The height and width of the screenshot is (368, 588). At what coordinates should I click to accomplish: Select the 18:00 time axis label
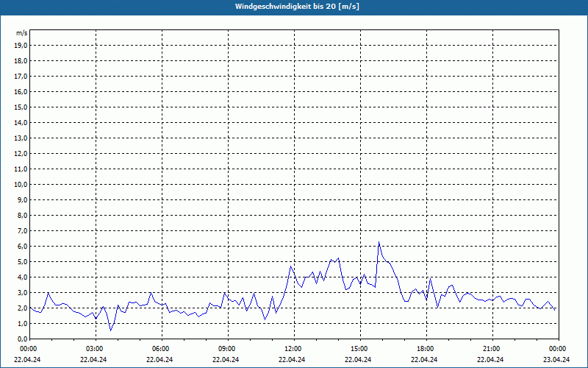[x=425, y=349]
